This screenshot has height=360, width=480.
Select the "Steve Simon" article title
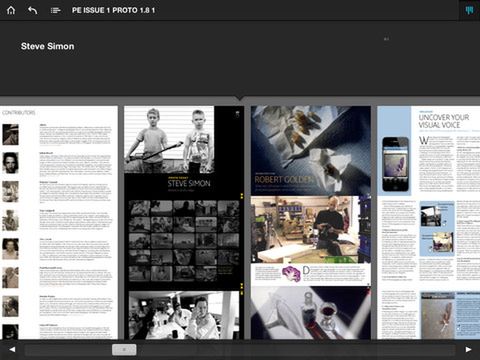pyautogui.click(x=47, y=46)
